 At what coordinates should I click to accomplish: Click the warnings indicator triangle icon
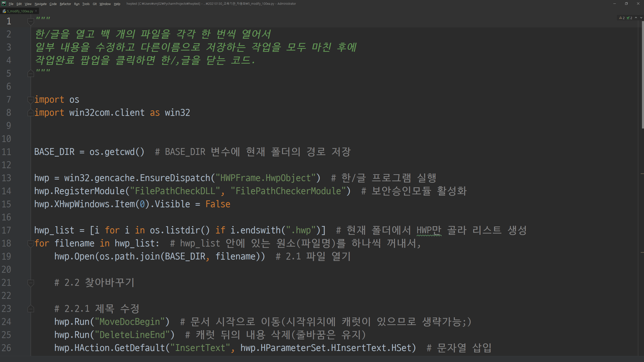[621, 18]
